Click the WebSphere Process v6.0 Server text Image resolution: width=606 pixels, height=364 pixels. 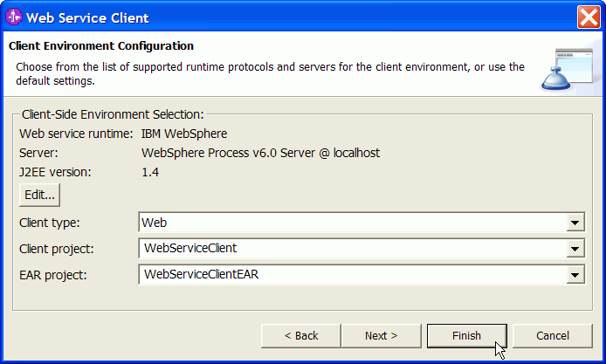tap(260, 153)
